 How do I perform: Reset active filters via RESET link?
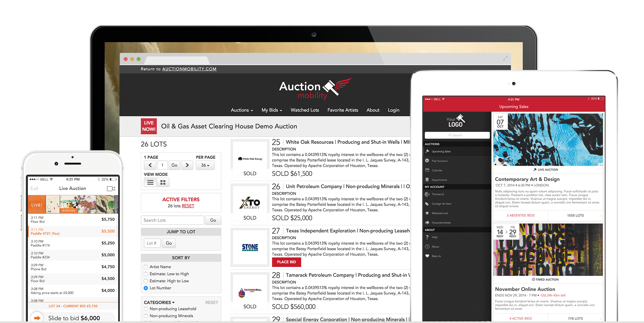[x=188, y=206]
